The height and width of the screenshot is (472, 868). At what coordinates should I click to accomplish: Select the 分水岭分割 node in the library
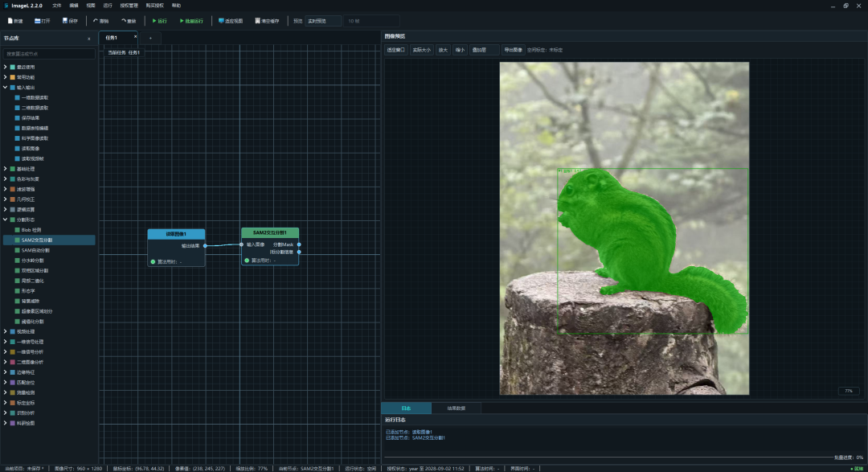[x=49, y=261]
